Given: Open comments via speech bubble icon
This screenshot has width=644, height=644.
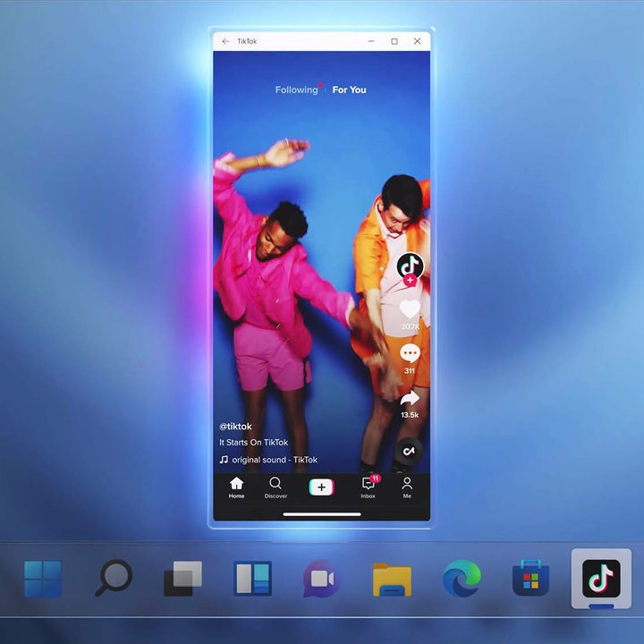Looking at the screenshot, I should [410, 353].
